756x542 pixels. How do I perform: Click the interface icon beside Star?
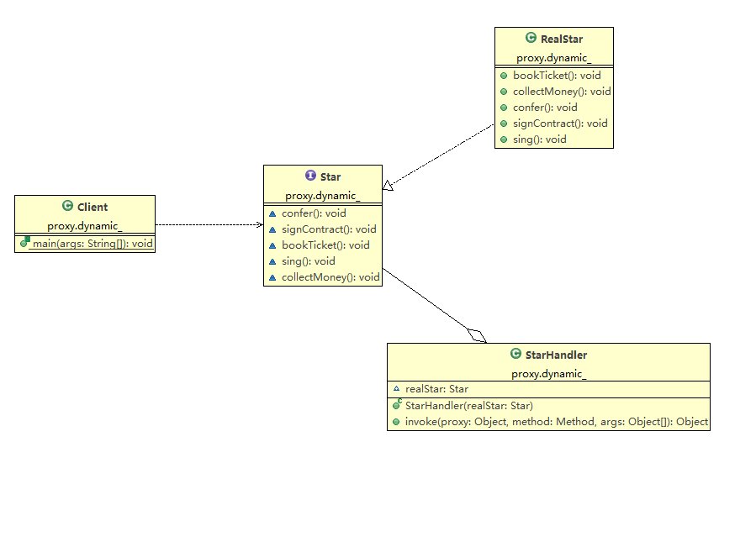click(310, 176)
